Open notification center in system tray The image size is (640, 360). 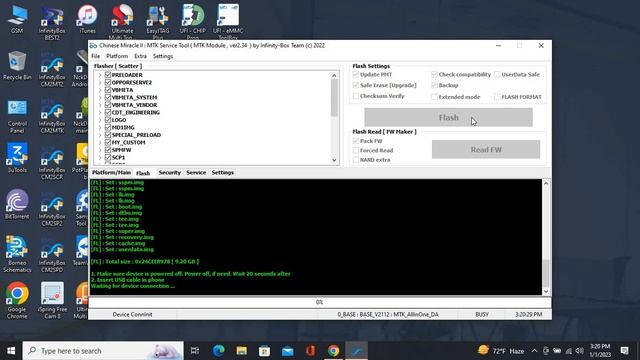(624, 351)
